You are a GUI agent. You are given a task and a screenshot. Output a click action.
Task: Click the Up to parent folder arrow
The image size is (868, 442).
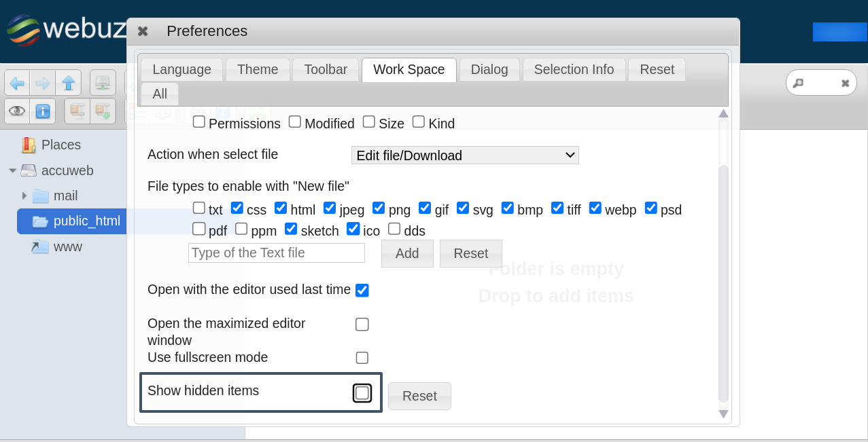[x=69, y=83]
